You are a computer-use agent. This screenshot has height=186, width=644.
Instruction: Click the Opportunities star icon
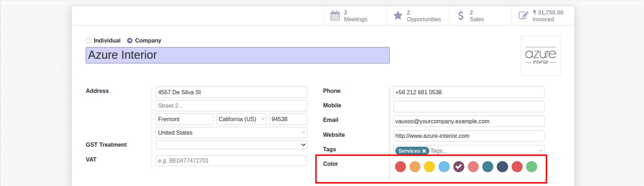398,16
